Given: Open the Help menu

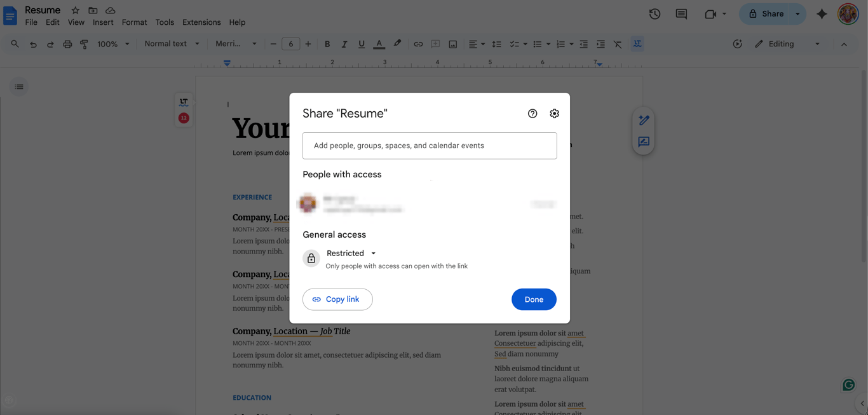Looking at the screenshot, I should tap(237, 22).
